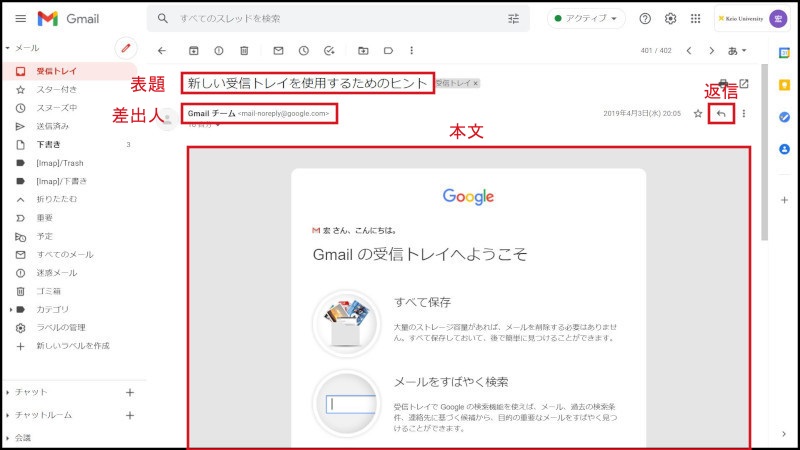Click the pencil compose icon
The height and width of the screenshot is (450, 800).
(125, 47)
